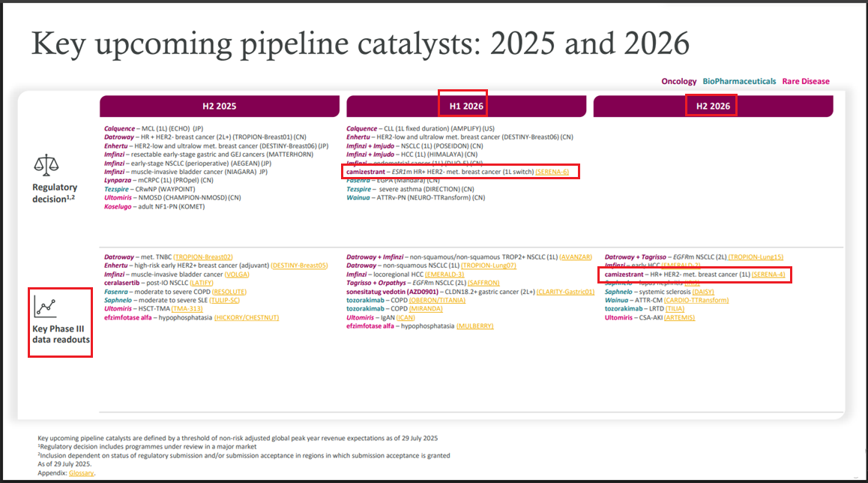868x483 pixels.
Task: Click the Rare Disease legend label
Action: tap(806, 82)
